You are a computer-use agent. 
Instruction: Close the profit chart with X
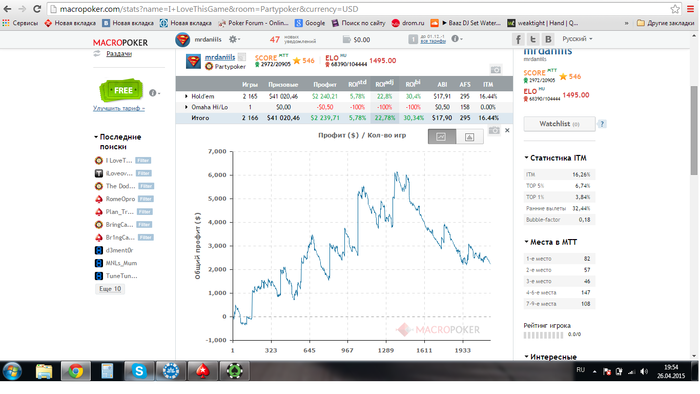tap(507, 130)
